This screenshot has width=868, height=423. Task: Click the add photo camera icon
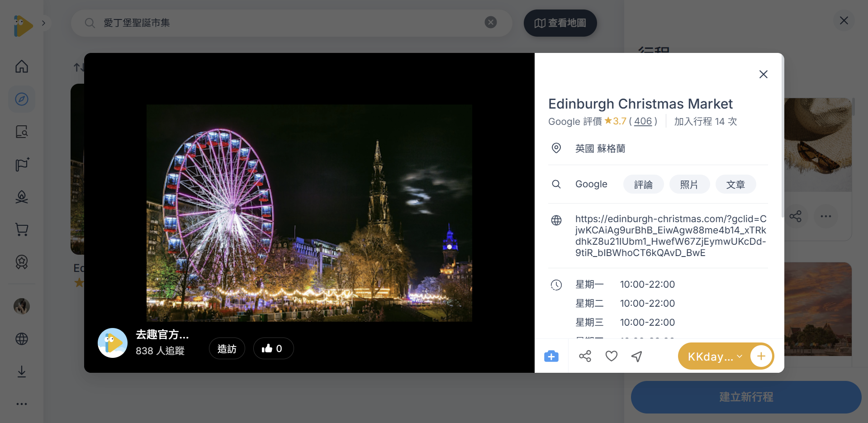[x=551, y=356]
